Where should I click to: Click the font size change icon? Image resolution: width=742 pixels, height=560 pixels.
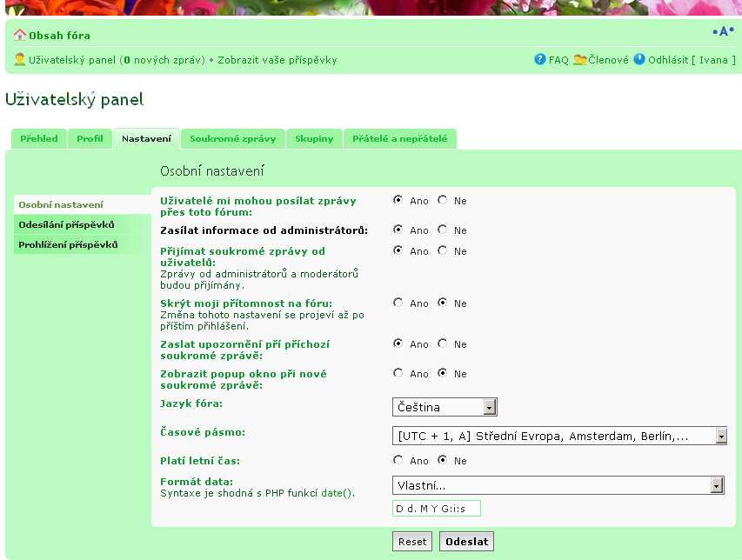pyautogui.click(x=723, y=31)
